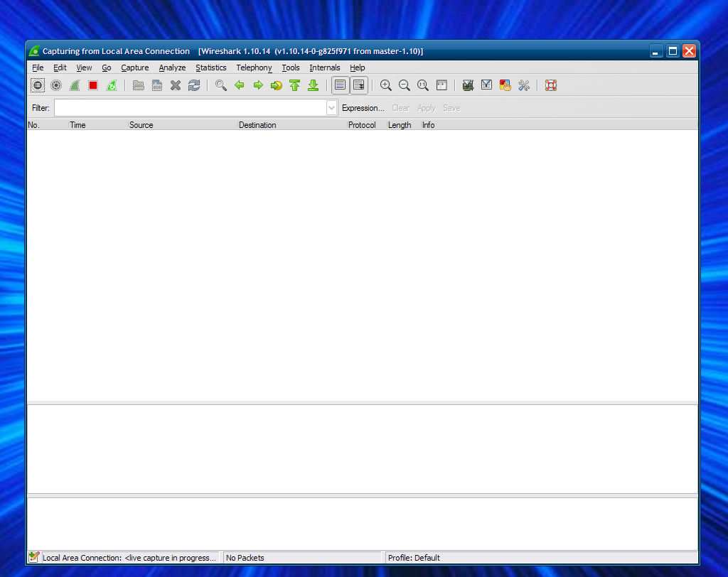Save this capture file icon
Screen dimensions: 728x577
coord(157,85)
